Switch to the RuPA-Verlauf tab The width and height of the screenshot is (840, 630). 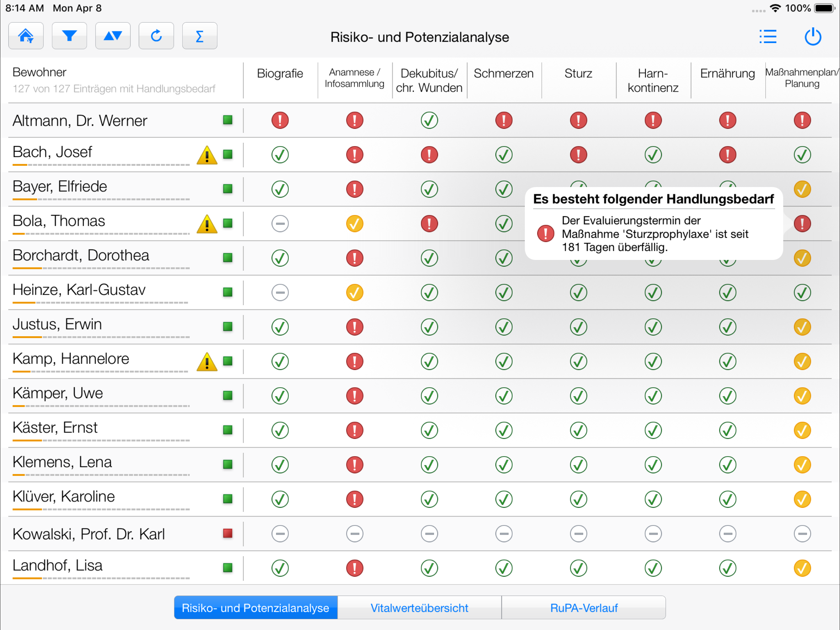pos(584,608)
